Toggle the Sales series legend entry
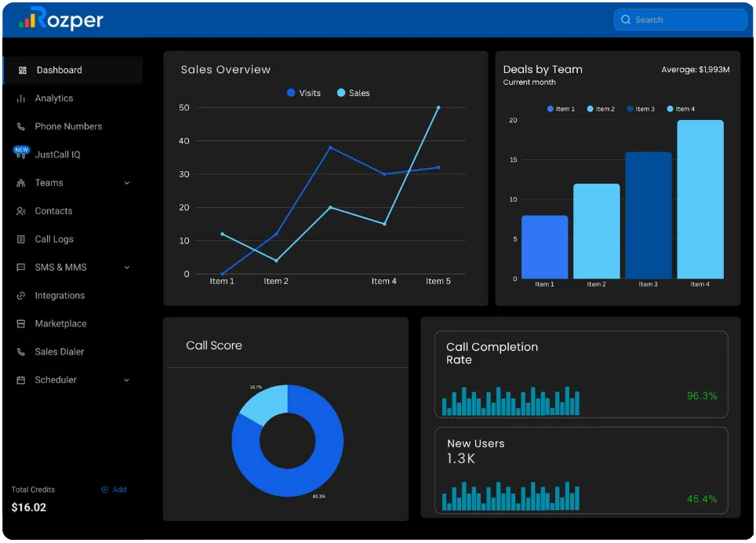Screen dimensions: 756x543 [352, 93]
